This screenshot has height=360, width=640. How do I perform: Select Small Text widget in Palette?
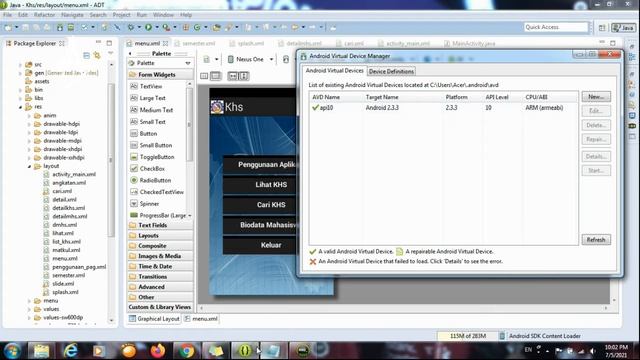click(152, 122)
